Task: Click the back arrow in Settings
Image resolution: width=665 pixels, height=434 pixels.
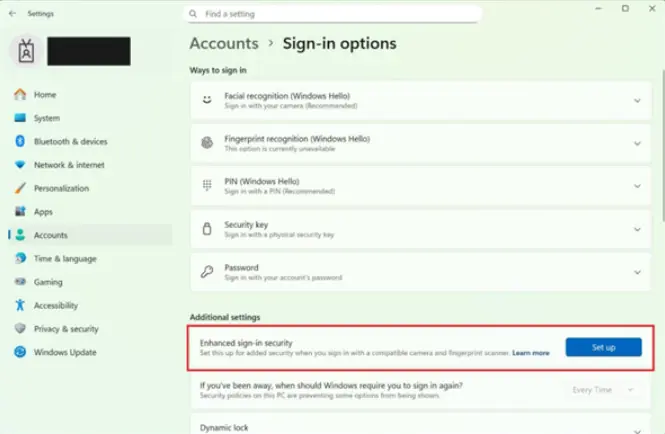Action: point(11,14)
